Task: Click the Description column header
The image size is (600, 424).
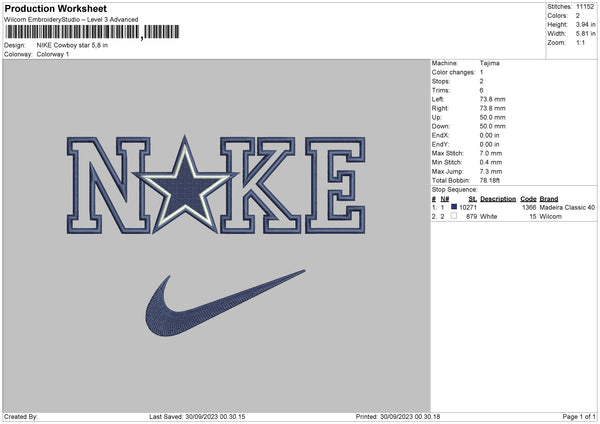Action: click(x=498, y=199)
